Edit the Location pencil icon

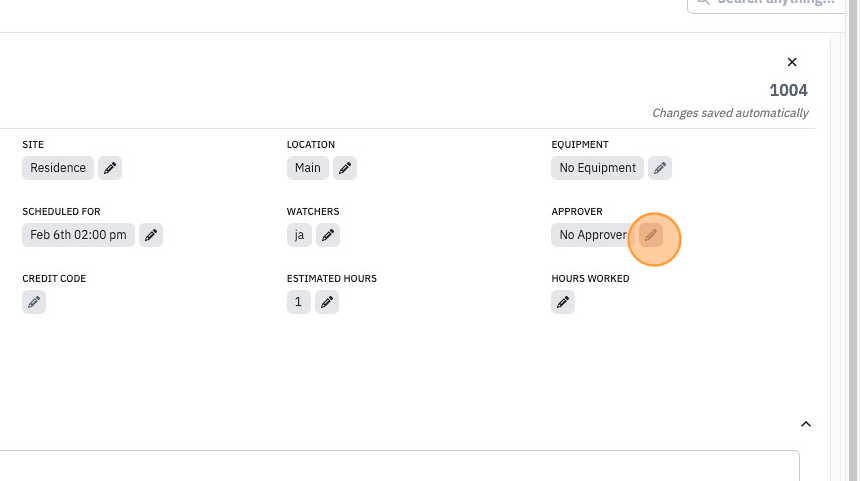(345, 168)
